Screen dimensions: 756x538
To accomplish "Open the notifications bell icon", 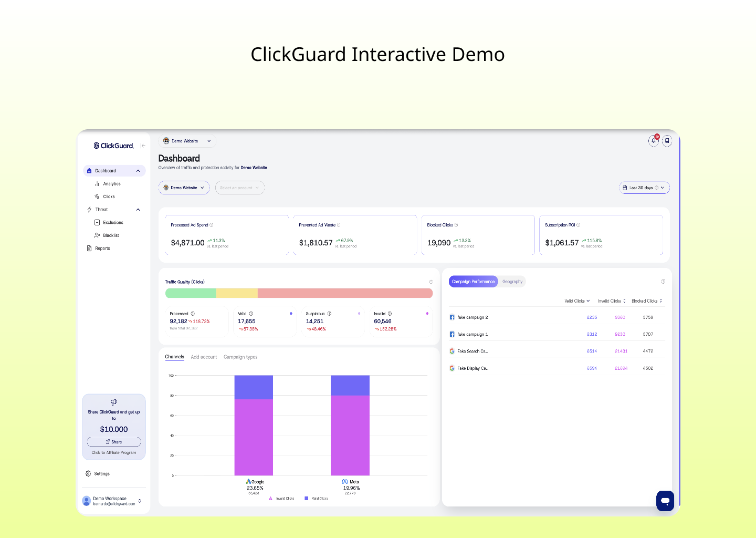I will (x=654, y=141).
